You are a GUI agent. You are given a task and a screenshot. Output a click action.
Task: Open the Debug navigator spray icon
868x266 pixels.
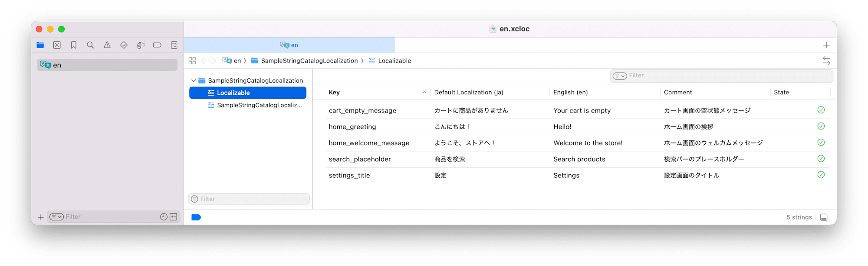141,45
